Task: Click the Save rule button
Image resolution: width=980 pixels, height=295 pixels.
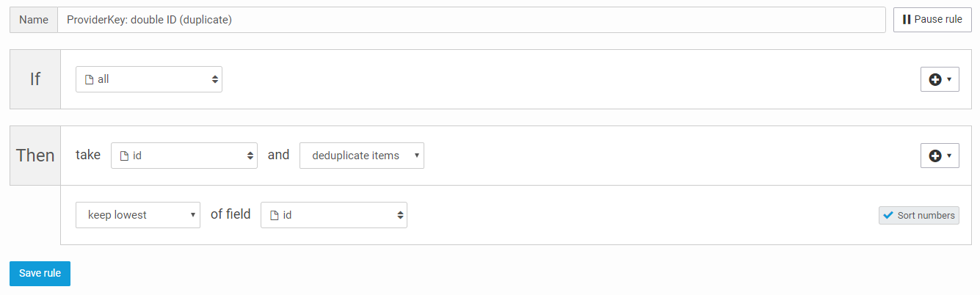Action: pos(40,273)
